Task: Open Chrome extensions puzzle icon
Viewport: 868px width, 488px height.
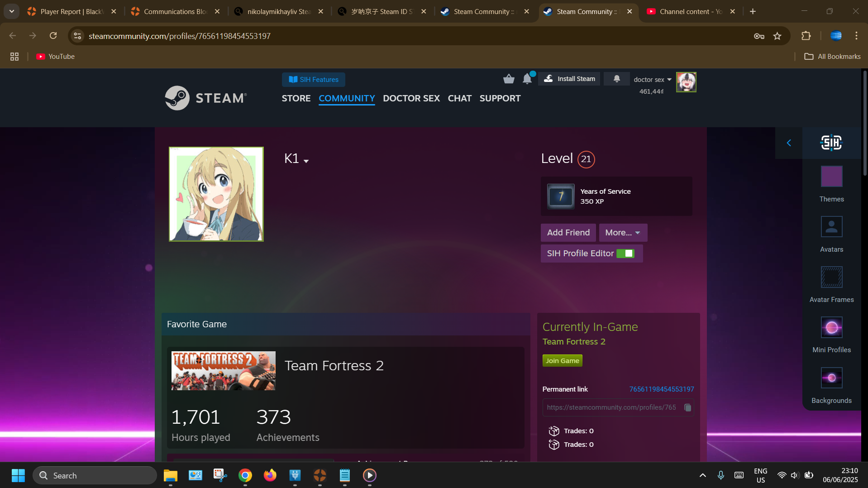Action: point(806,36)
